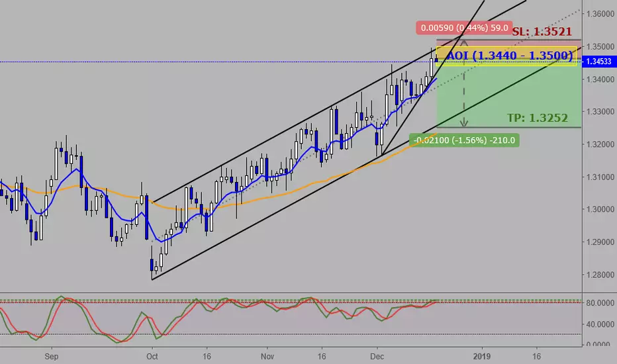Click the red 0.00590 (0.44%) 59.0 risk label
Viewport: 617px width, 364px height.
click(464, 28)
